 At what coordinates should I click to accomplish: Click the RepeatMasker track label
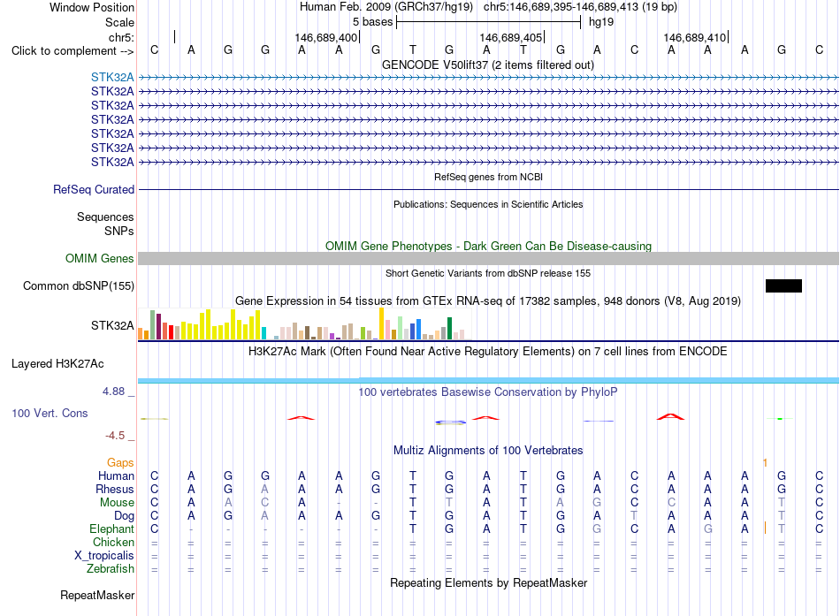pyautogui.click(x=97, y=595)
